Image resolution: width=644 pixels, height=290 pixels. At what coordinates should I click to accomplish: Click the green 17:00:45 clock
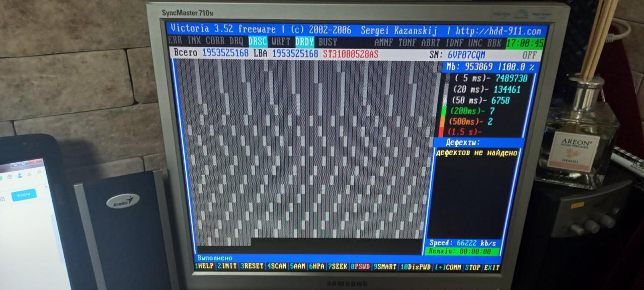click(525, 43)
